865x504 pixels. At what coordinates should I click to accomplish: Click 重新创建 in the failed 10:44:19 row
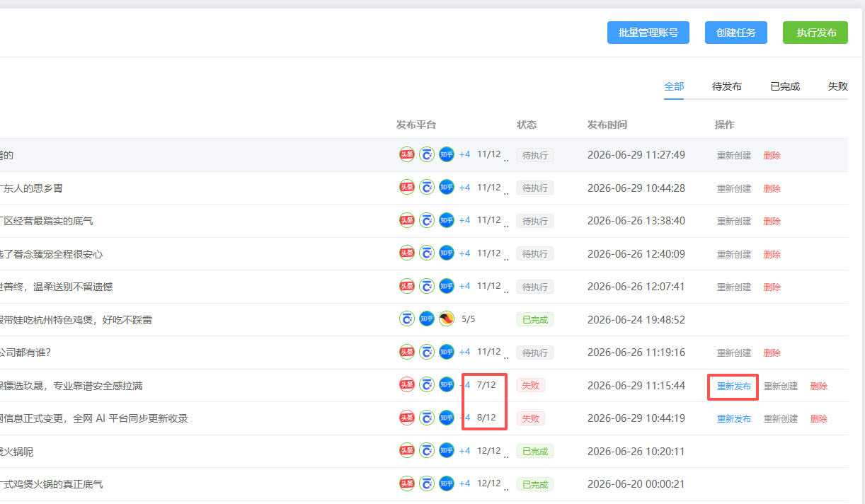click(781, 418)
